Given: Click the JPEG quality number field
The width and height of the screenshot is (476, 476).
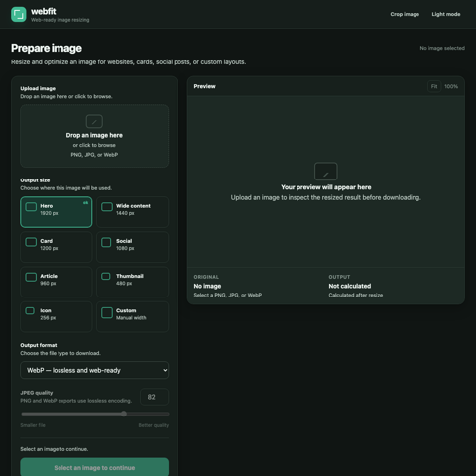Looking at the screenshot, I should pos(154,397).
